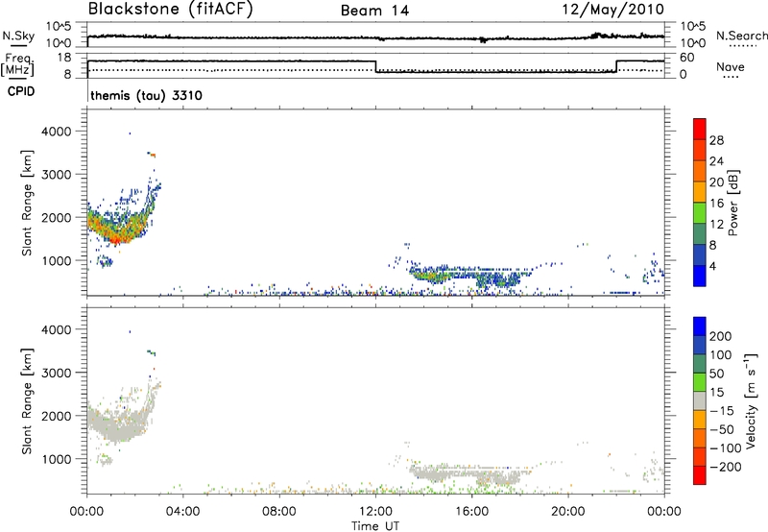Click the frequency step-up near 22:00 UT

[616, 66]
